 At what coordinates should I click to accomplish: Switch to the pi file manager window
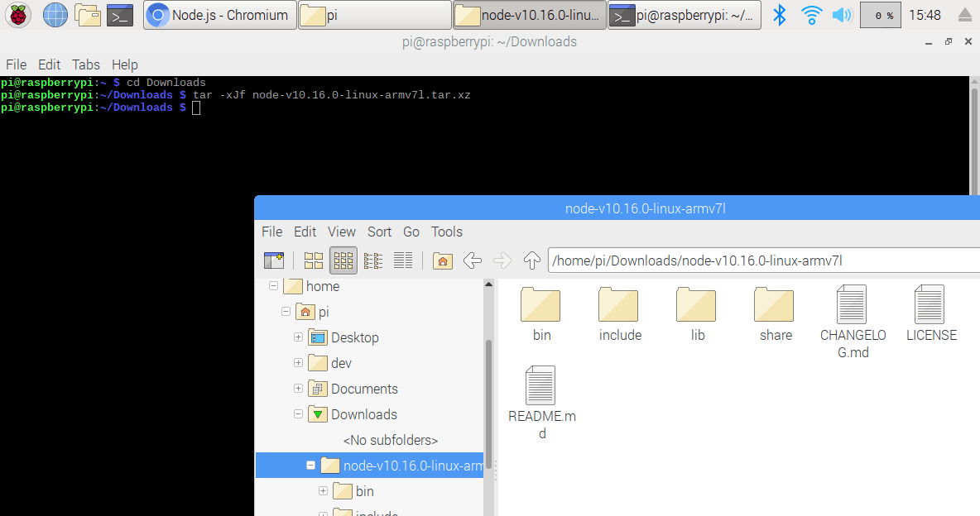point(374,15)
